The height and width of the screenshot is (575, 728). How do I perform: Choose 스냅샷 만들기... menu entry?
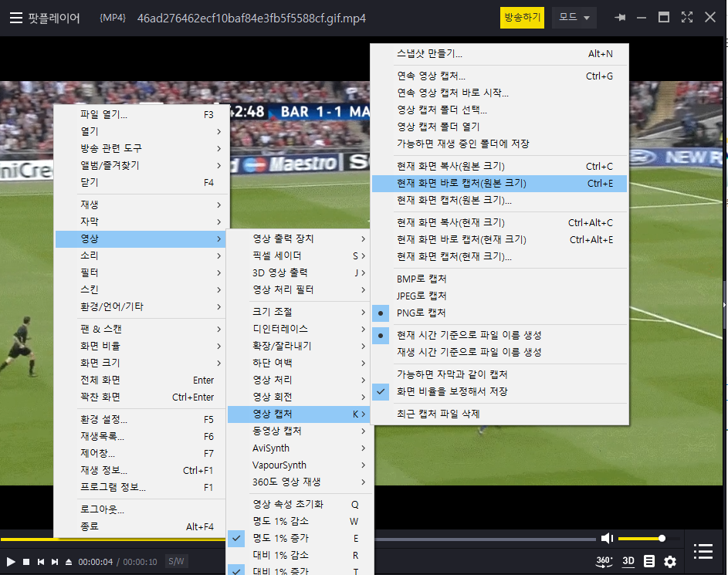(x=500, y=54)
